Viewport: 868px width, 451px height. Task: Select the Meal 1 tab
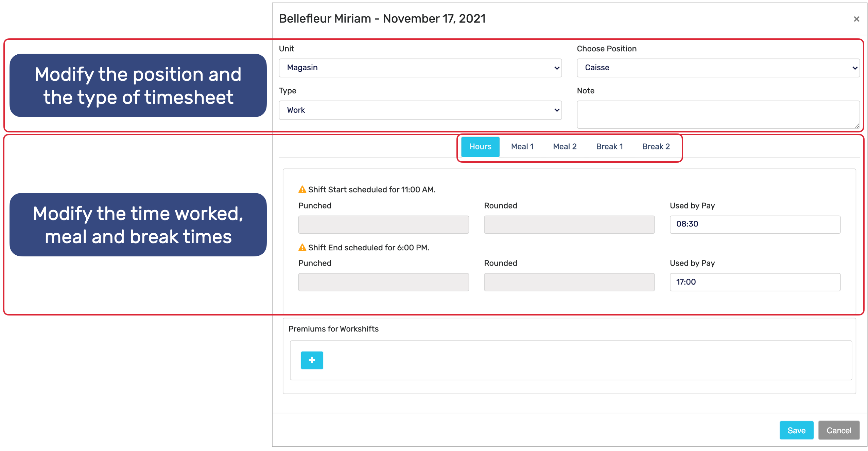(522, 147)
